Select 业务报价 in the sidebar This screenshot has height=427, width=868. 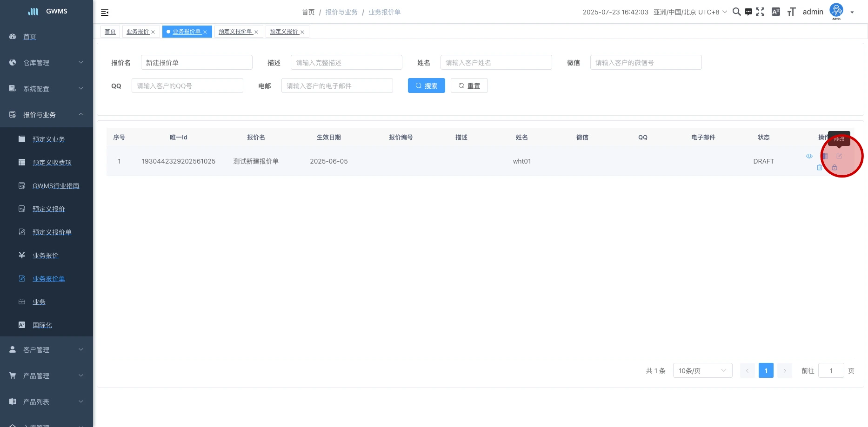tap(46, 256)
